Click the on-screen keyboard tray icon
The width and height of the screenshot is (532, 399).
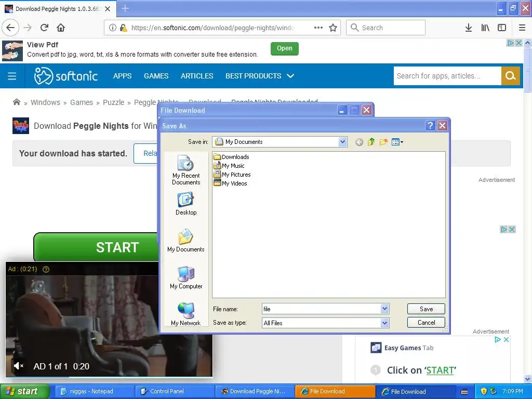tap(464, 392)
